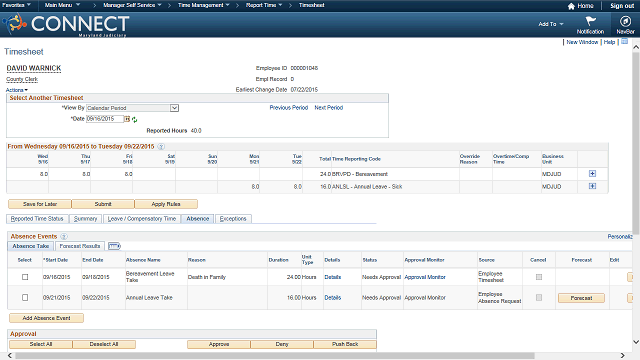This screenshot has width=640, height=360.
Task: Click the Deny button
Action: (282, 344)
